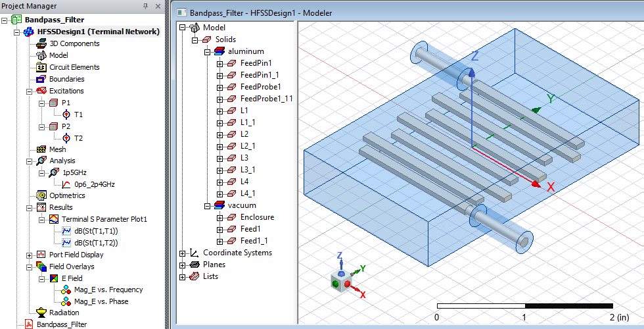Click the Results icon

coord(41,207)
